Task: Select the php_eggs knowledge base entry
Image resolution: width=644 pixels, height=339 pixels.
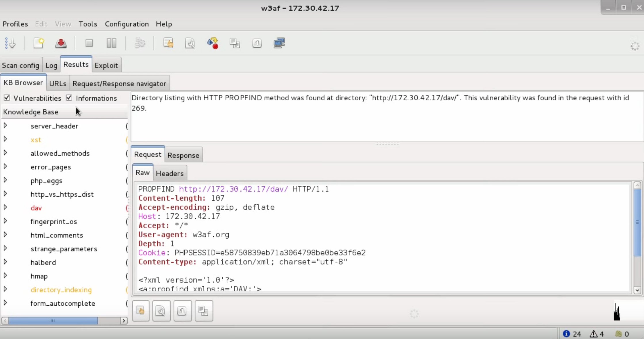Action: coord(46,181)
